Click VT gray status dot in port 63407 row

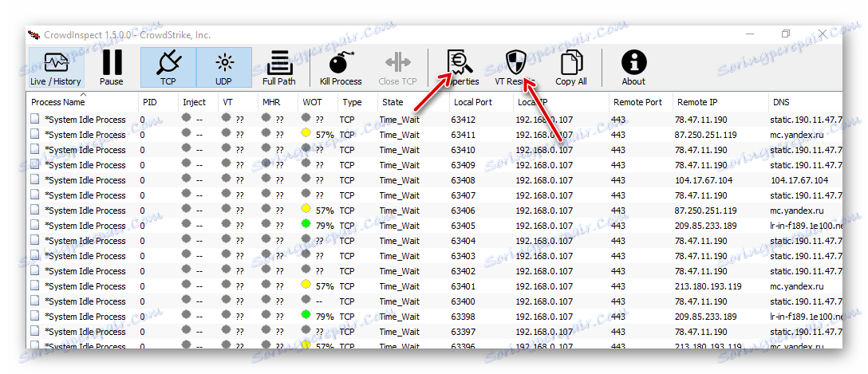click(226, 195)
